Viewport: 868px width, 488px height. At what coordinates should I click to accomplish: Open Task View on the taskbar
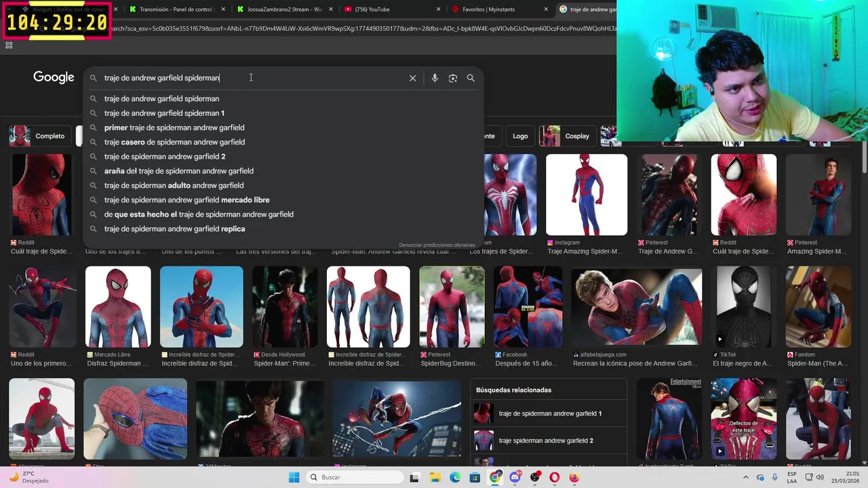click(x=414, y=477)
